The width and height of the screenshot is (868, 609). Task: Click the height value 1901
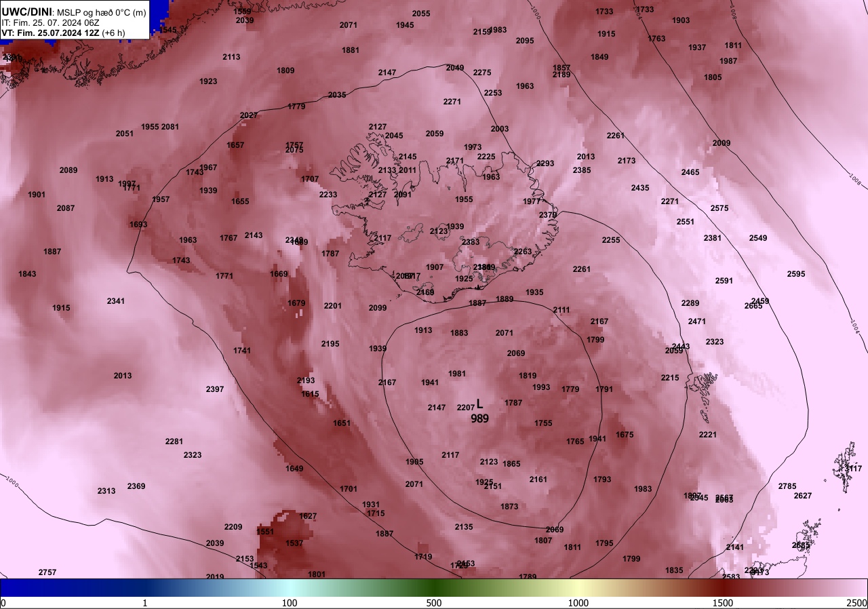[37, 195]
